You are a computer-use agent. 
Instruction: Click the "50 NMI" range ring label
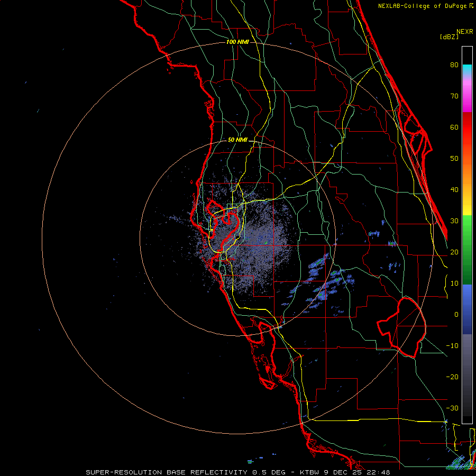(237, 140)
